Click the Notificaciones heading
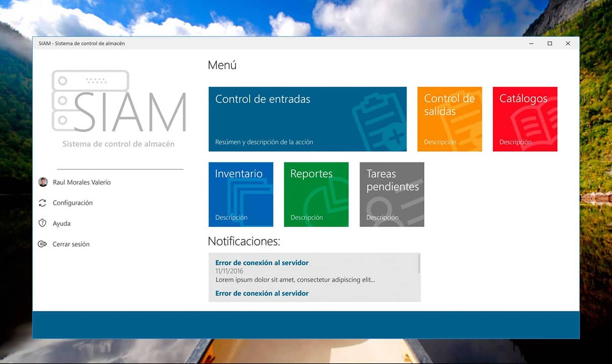Viewport: 612px width, 364px height. pyautogui.click(x=244, y=242)
